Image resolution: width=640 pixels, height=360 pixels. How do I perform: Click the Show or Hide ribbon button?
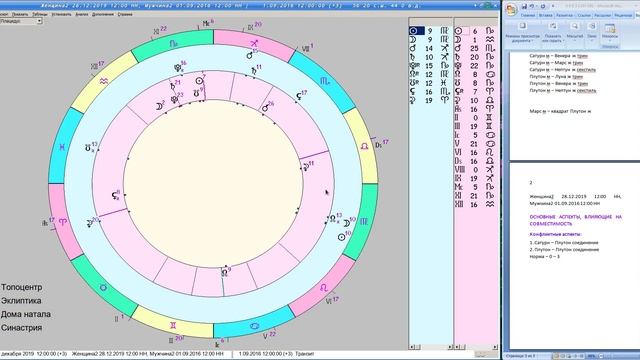pyautogui.click(x=553, y=33)
